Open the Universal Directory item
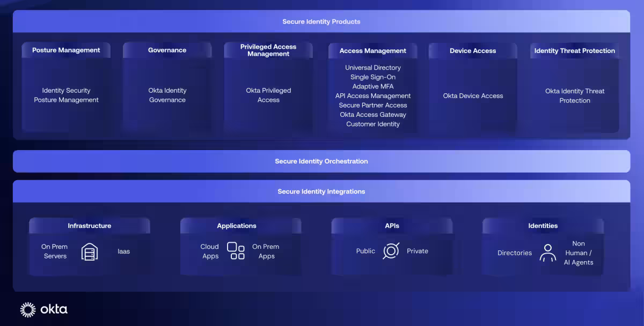644x326 pixels. (373, 68)
